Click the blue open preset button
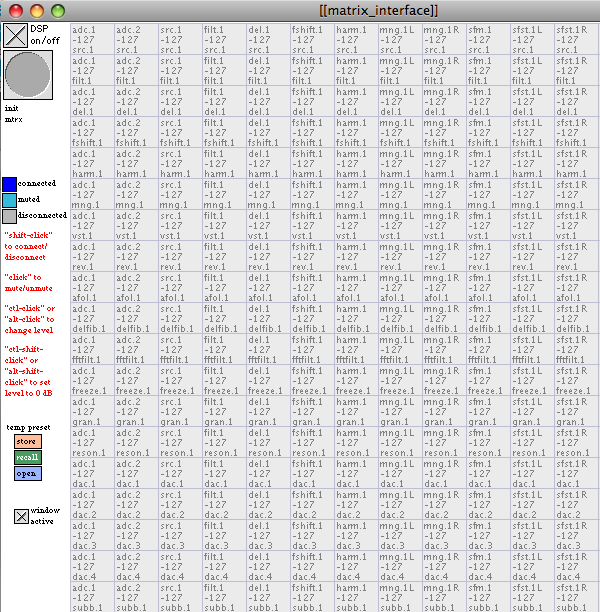This screenshot has height=612, width=600. pos(27,473)
